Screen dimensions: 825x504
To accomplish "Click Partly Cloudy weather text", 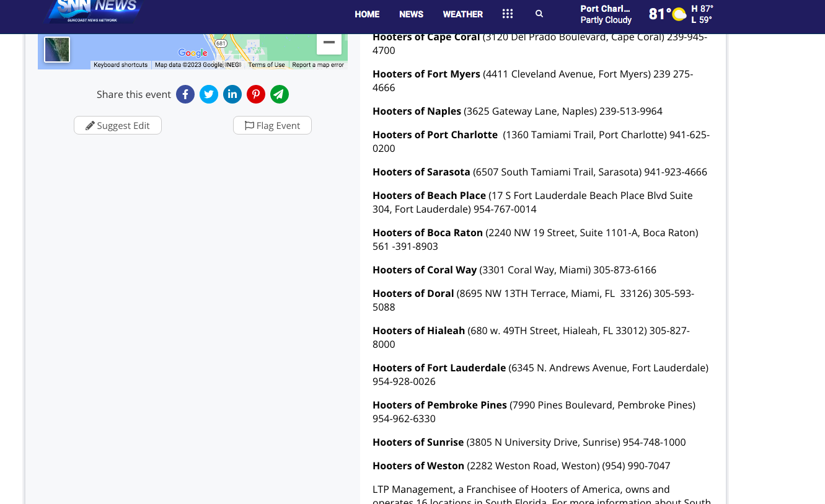I will pyautogui.click(x=606, y=20).
